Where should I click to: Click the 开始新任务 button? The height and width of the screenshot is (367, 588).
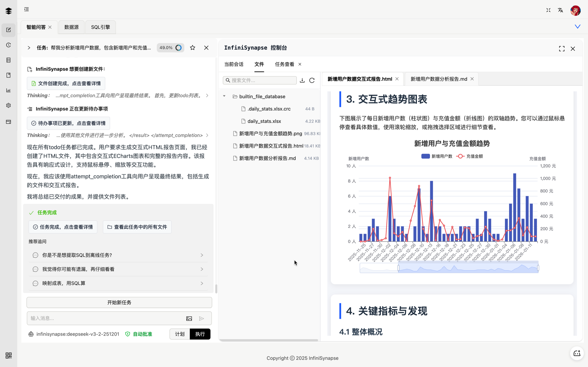(119, 302)
